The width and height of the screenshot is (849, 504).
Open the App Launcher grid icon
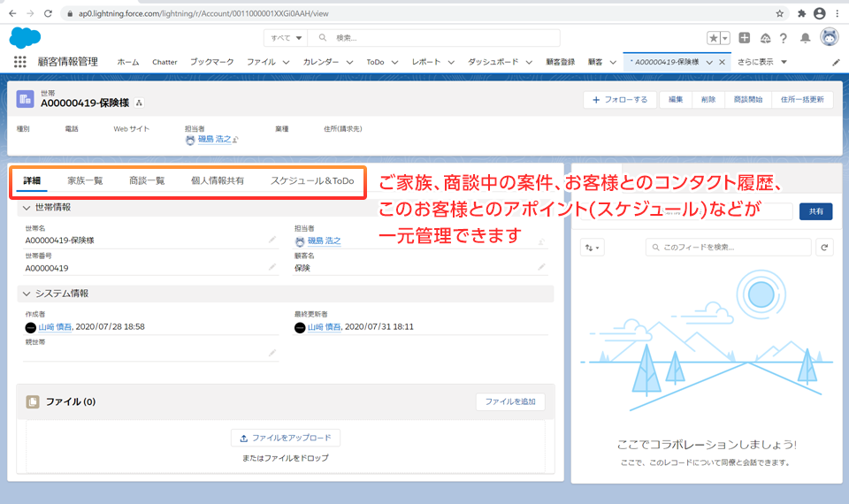(19, 62)
